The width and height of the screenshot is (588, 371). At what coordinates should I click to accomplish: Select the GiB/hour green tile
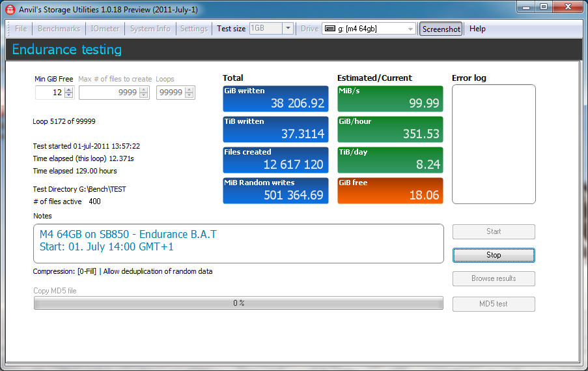(x=390, y=130)
